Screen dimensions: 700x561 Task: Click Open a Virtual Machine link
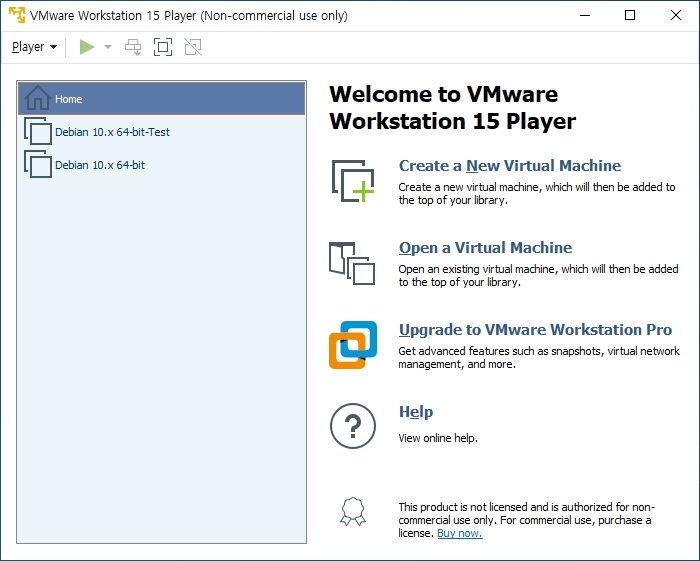pyautogui.click(x=485, y=248)
